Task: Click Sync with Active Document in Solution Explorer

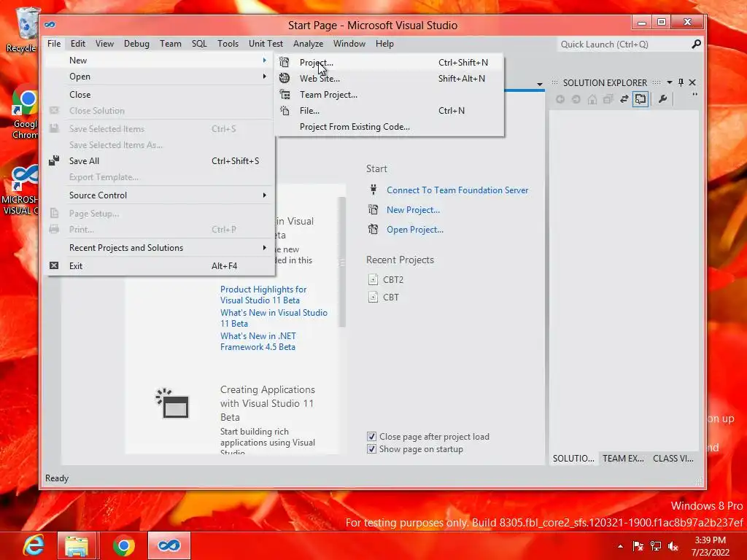Action: [624, 99]
